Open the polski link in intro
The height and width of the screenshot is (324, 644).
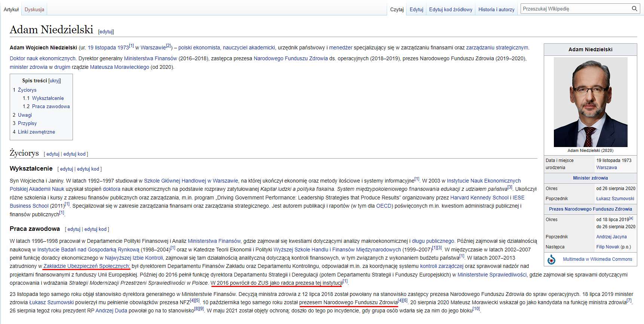coord(185,48)
